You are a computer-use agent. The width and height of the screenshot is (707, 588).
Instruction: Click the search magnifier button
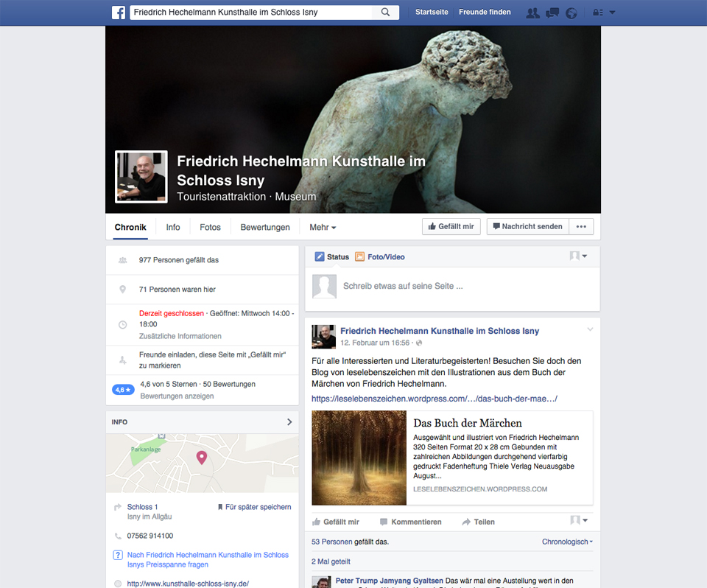[385, 13]
